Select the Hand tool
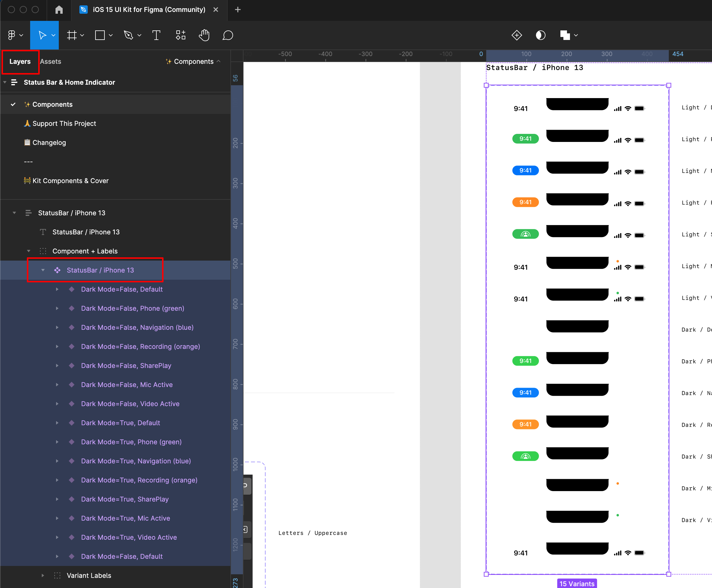The width and height of the screenshot is (712, 588). (204, 35)
